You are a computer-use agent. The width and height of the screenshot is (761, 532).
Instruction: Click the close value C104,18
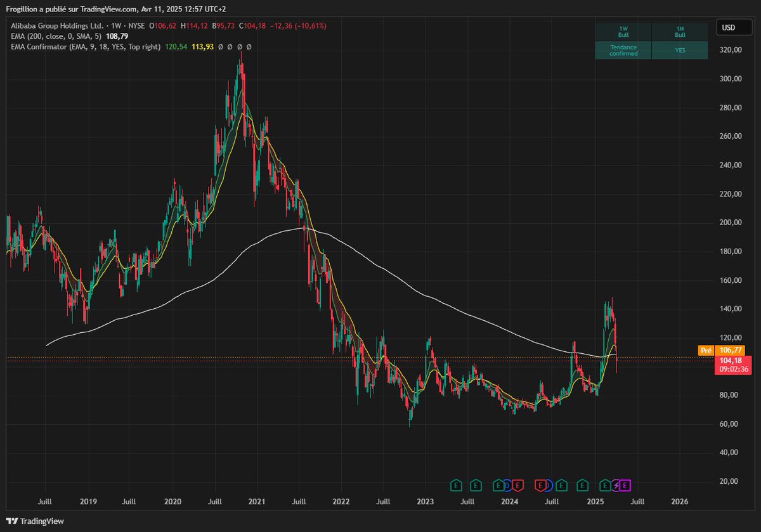(x=252, y=25)
